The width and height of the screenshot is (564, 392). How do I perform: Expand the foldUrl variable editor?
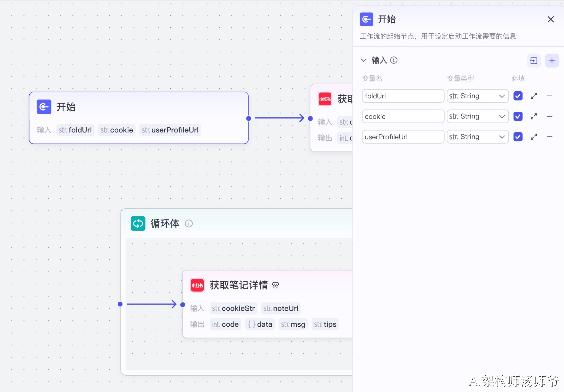pos(534,96)
